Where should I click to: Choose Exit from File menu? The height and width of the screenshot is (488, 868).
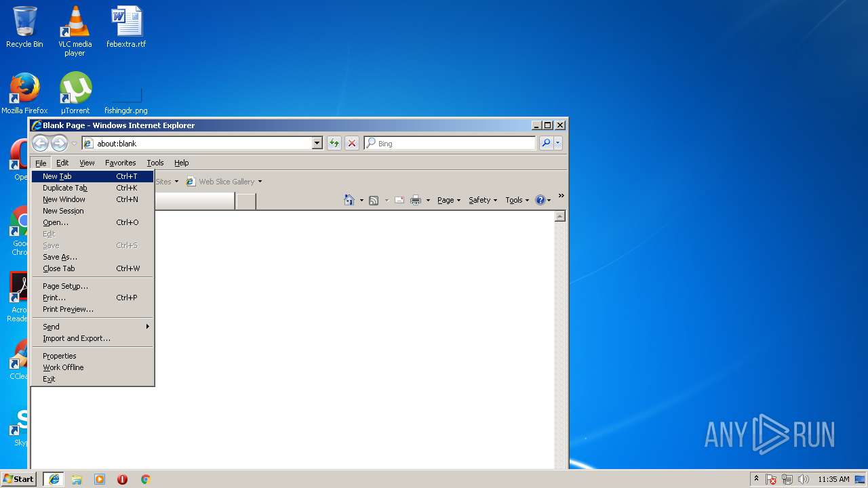tap(92, 379)
